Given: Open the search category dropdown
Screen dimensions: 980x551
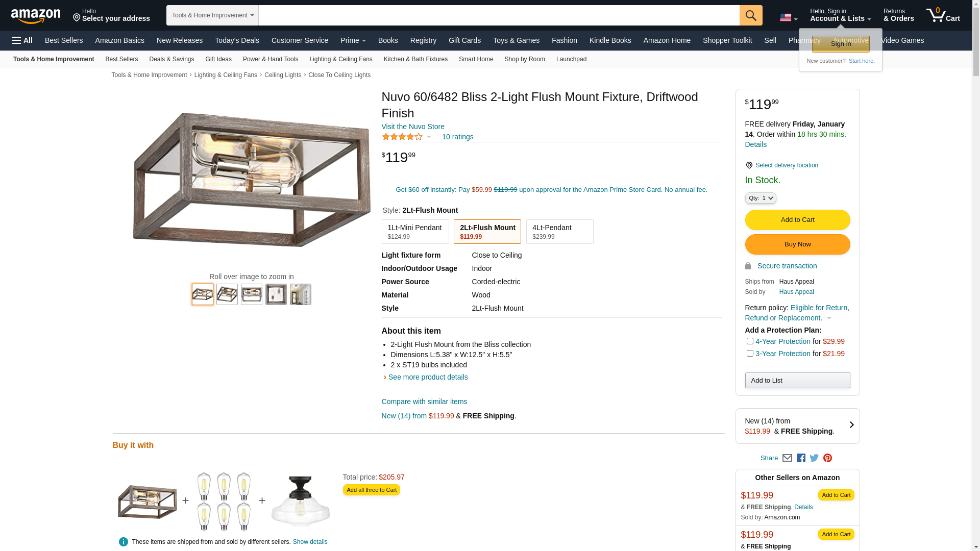Looking at the screenshot, I should [x=212, y=15].
